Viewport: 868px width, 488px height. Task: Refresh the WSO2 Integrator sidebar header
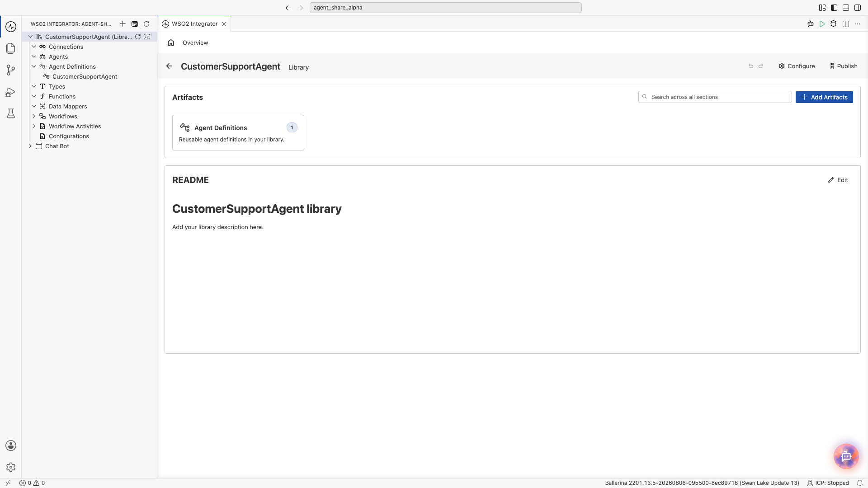coord(146,24)
